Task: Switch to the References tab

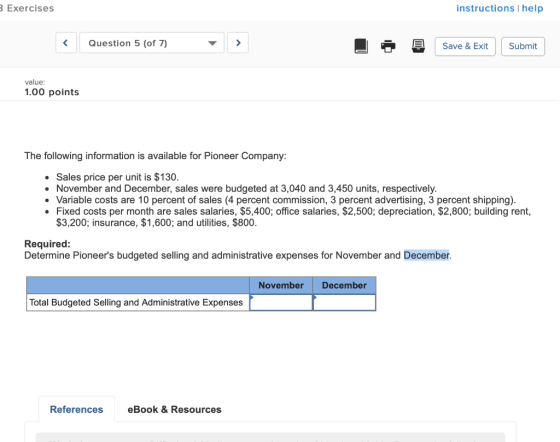Action: (x=76, y=410)
